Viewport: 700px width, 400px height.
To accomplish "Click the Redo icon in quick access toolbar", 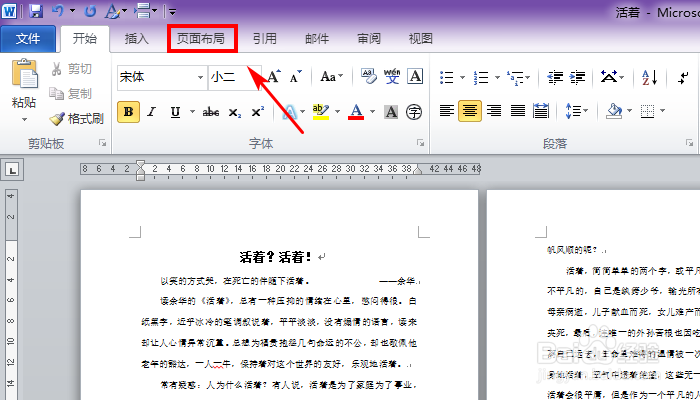I will point(90,11).
